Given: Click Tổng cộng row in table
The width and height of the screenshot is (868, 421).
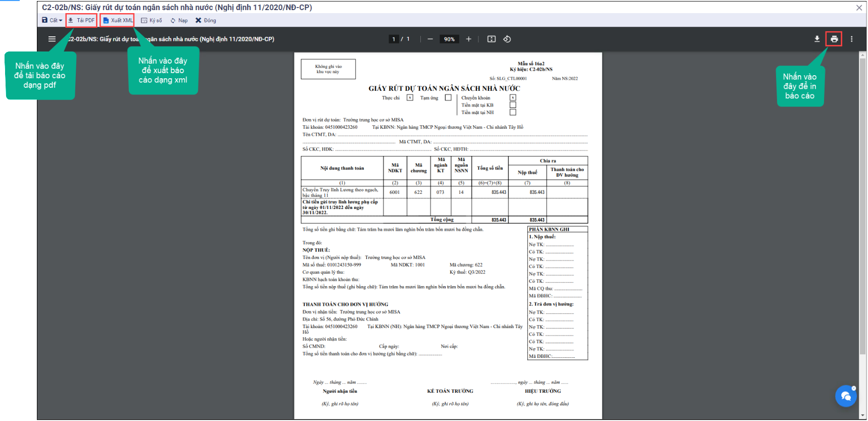Looking at the screenshot, I should click(444, 220).
